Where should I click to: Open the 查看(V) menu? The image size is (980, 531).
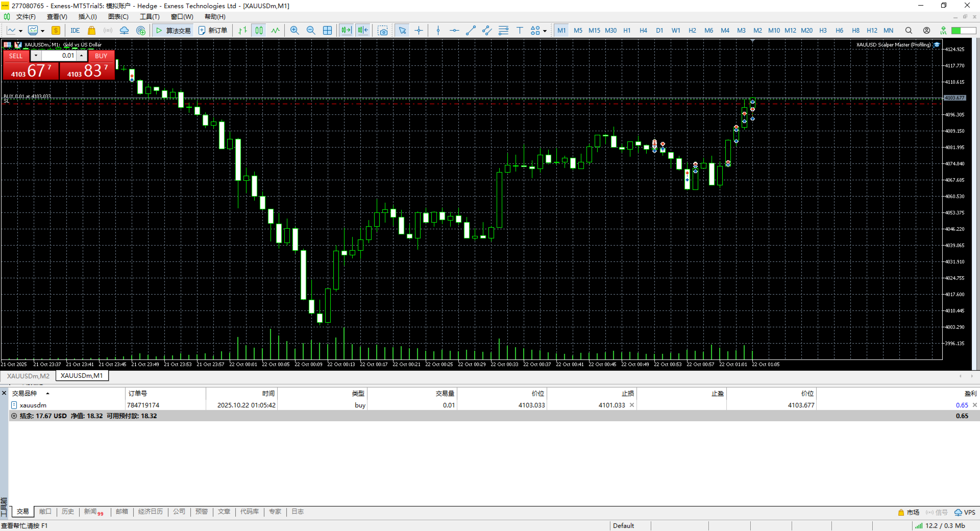coord(57,17)
